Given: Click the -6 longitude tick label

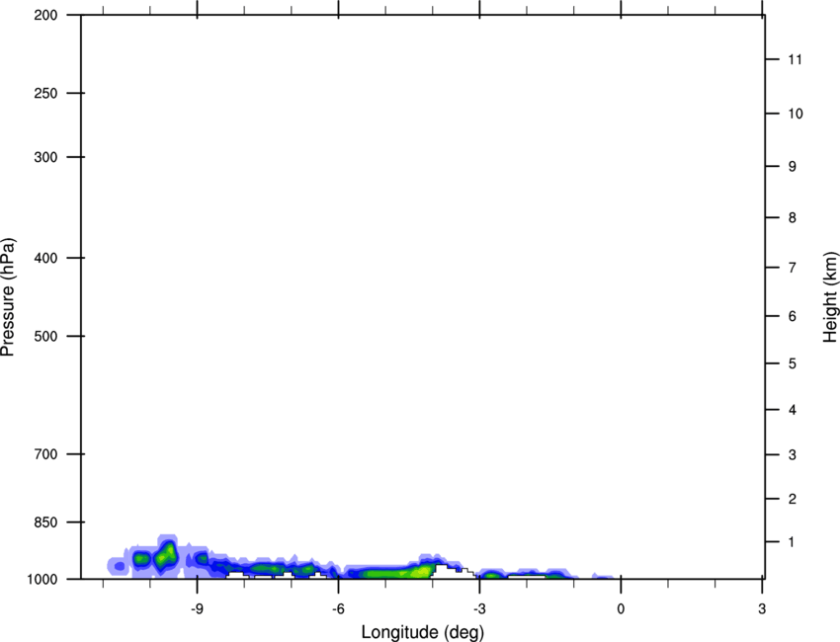Looking at the screenshot, I should click(x=338, y=608).
